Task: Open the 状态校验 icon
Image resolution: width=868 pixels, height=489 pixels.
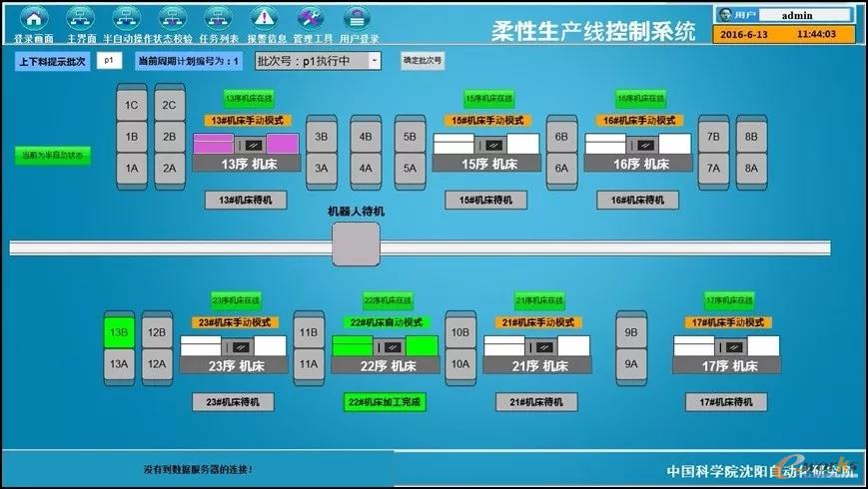Action: (173, 18)
